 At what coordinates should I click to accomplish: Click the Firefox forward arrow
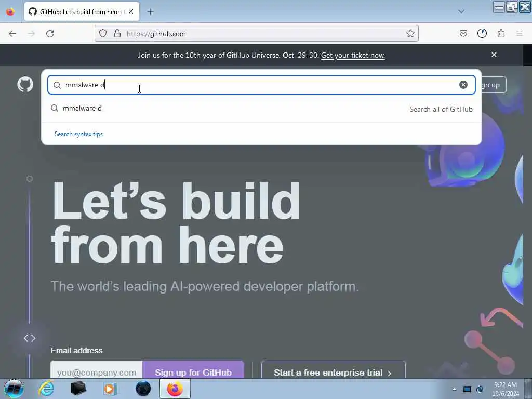(31, 34)
